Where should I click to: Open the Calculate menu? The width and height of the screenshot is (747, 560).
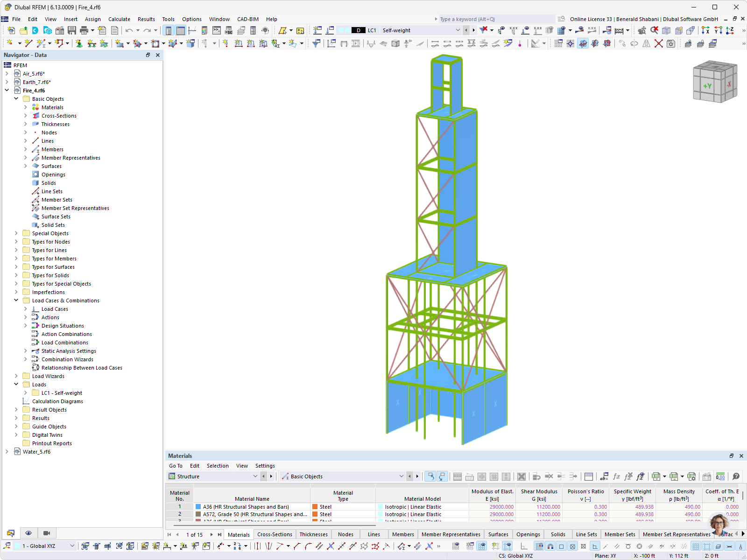click(x=119, y=19)
